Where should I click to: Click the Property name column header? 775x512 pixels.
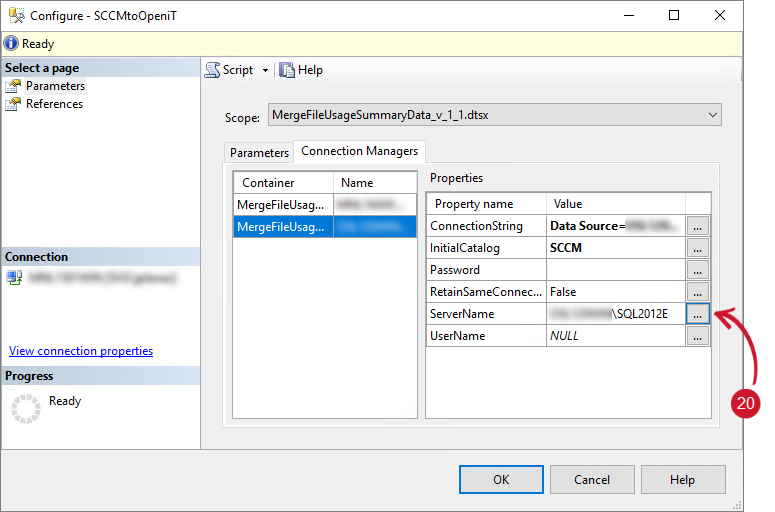click(x=486, y=204)
